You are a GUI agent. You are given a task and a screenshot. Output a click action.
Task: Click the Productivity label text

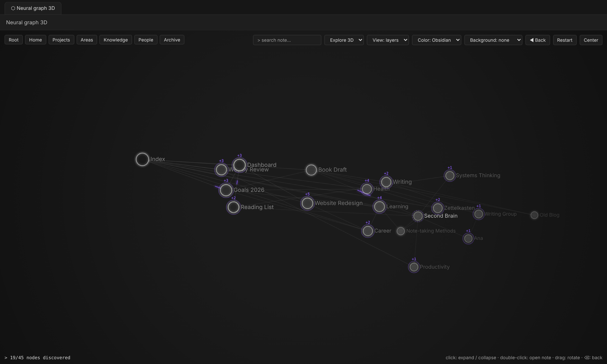[x=435, y=267]
